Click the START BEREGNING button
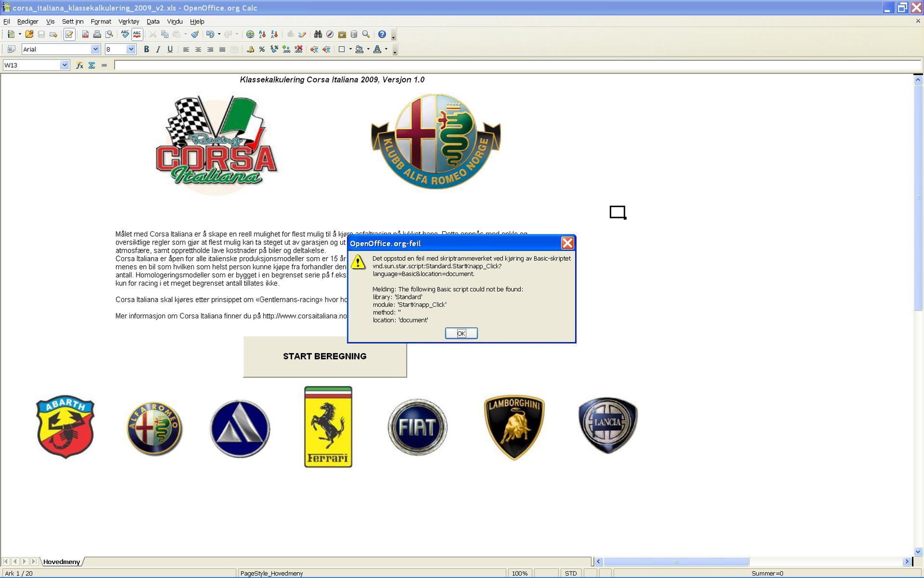The width and height of the screenshot is (924, 578). point(325,357)
